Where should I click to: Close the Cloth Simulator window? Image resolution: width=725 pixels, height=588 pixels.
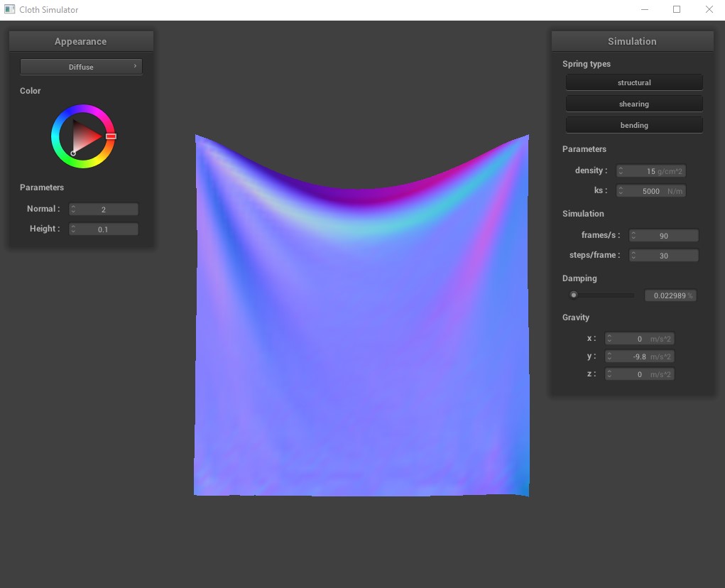pos(709,9)
